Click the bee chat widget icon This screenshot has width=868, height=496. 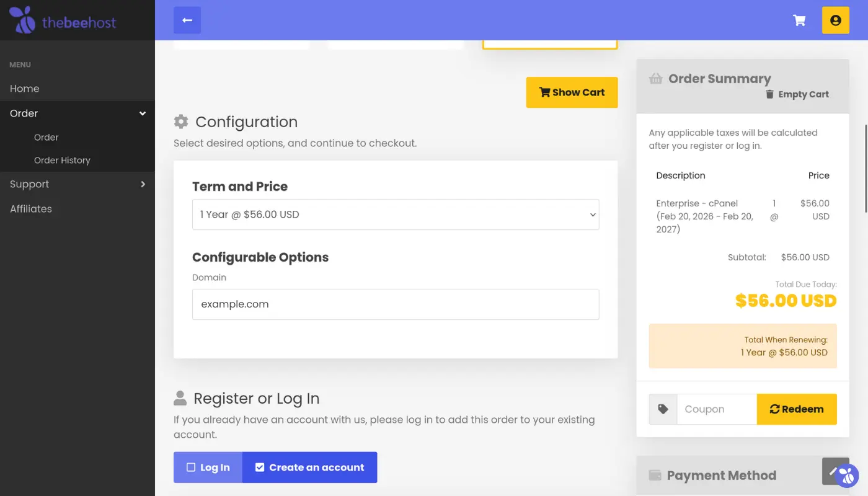(847, 476)
